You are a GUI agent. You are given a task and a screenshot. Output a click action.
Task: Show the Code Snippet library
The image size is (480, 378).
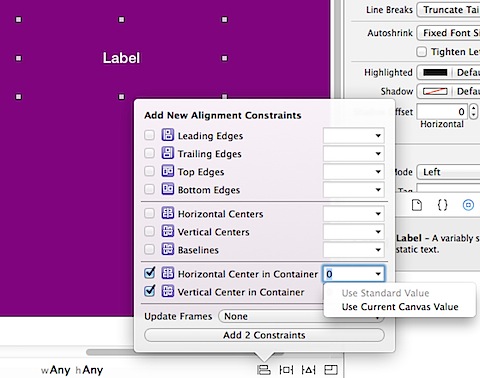[442, 205]
